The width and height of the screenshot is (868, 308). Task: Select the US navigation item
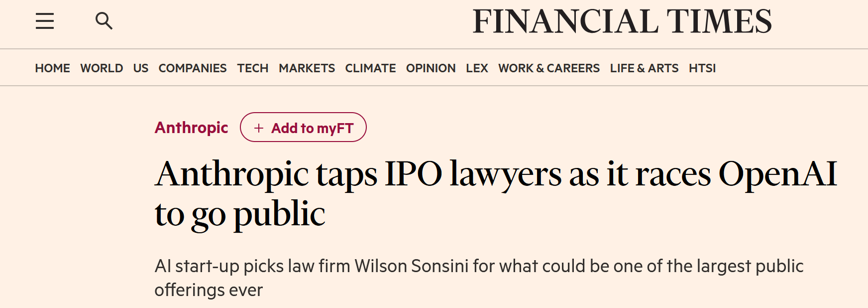[x=141, y=68]
